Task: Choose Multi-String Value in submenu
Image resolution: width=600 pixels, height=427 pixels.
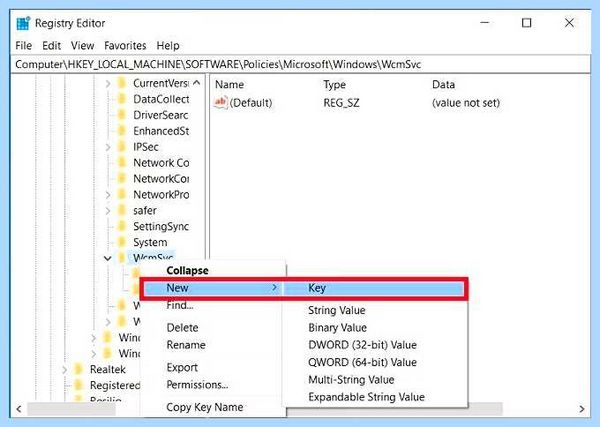Action: pos(351,380)
